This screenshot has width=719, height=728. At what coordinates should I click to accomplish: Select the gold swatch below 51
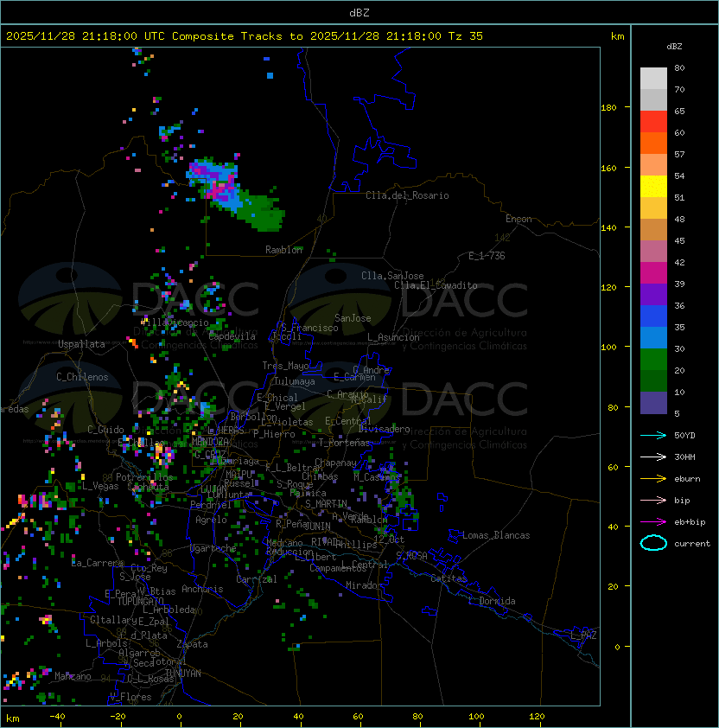[653, 208]
